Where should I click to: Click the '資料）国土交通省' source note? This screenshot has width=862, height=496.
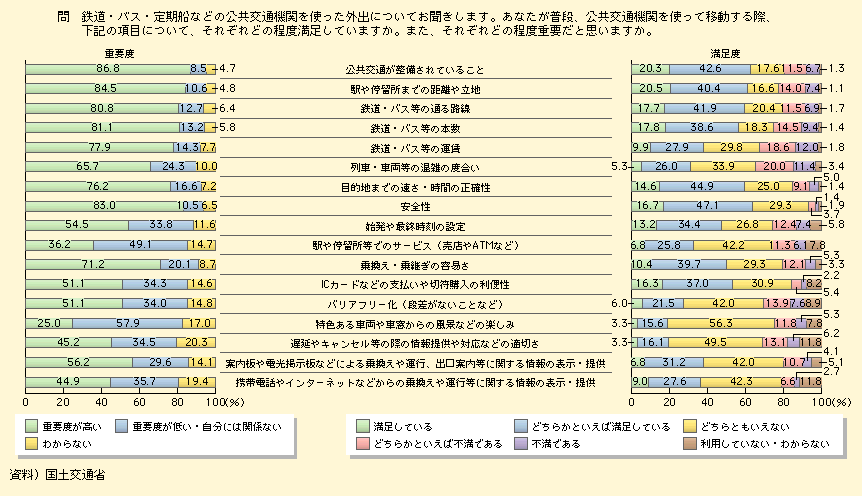coord(58,475)
